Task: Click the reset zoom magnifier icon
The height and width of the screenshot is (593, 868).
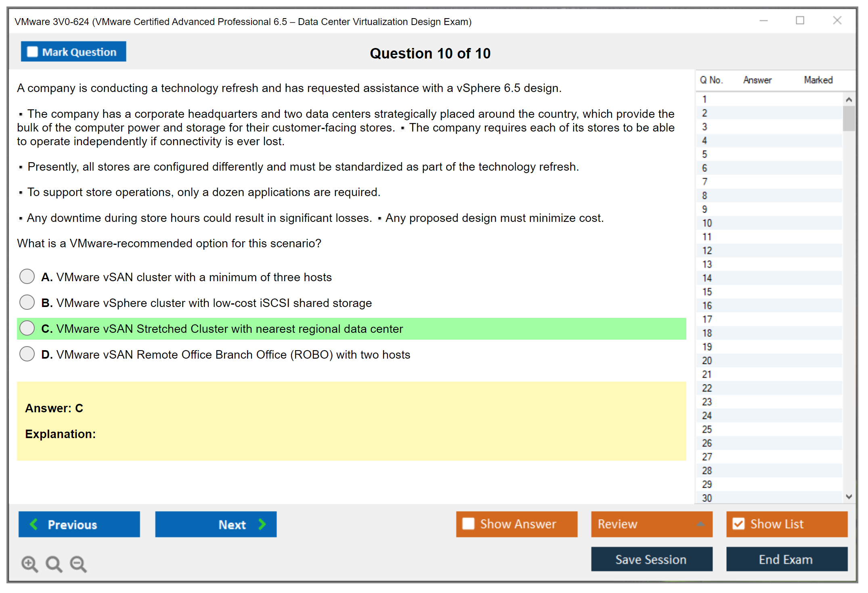Action: tap(54, 564)
